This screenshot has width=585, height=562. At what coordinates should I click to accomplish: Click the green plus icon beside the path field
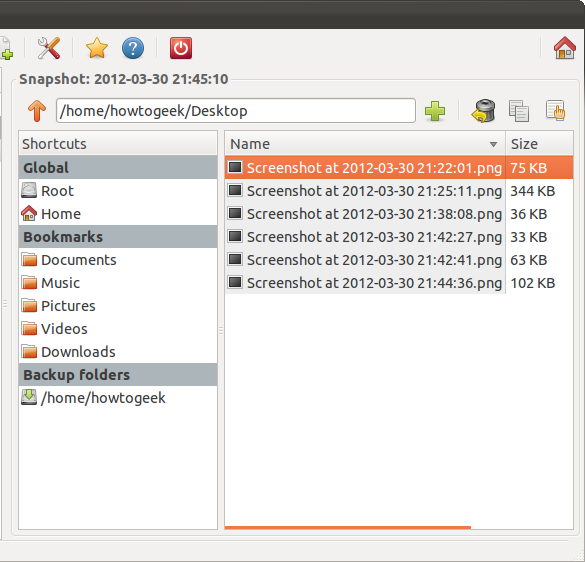435,111
